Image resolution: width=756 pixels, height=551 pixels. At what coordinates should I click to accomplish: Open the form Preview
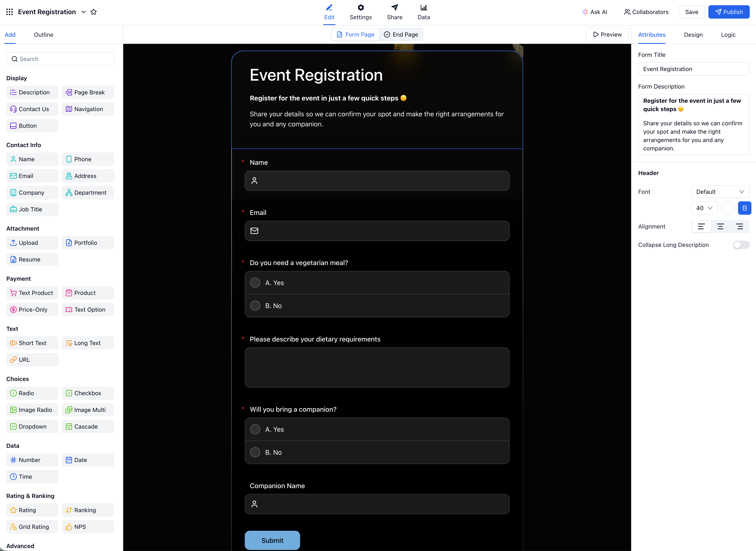click(607, 34)
